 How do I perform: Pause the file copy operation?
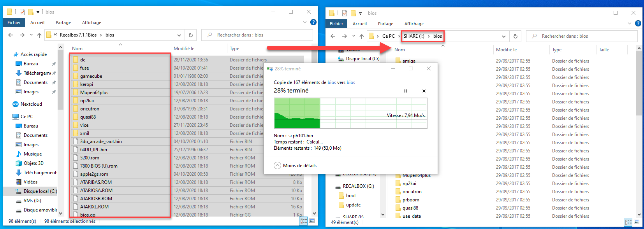(406, 91)
